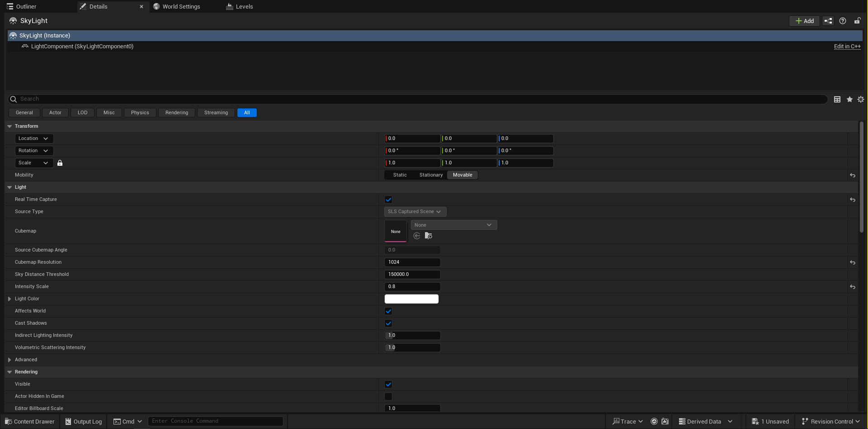Viewport: 868px width, 429px height.
Task: Reset Real Time Capture to default
Action: tap(853, 200)
